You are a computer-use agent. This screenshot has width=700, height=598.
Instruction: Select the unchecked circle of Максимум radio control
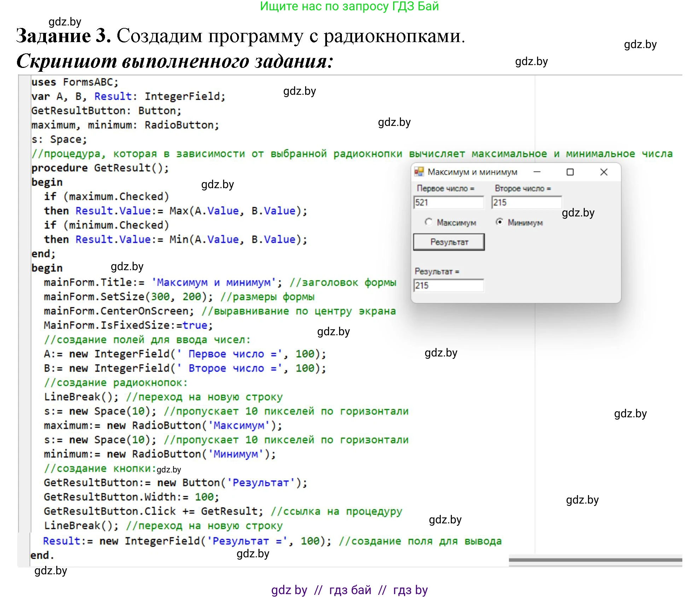point(429,222)
